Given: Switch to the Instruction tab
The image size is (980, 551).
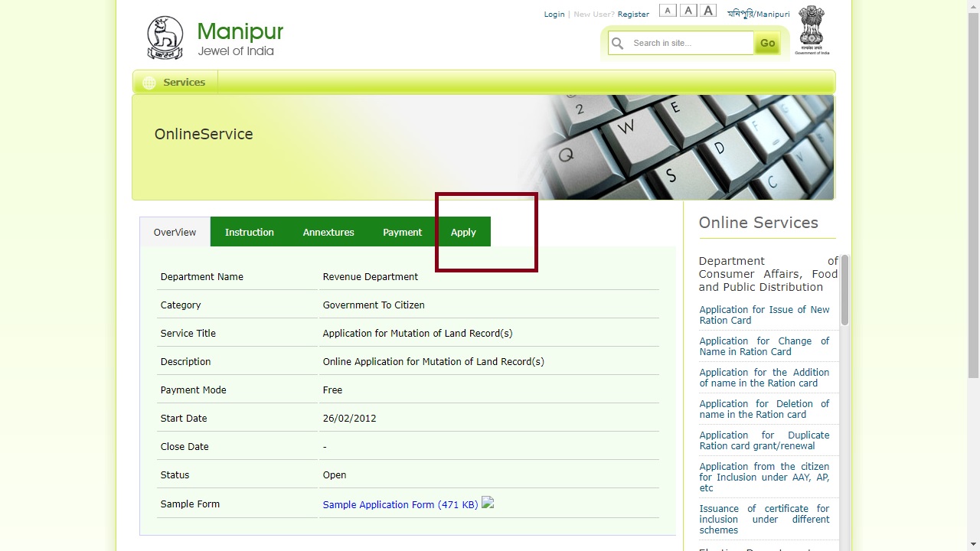Looking at the screenshot, I should tap(249, 232).
